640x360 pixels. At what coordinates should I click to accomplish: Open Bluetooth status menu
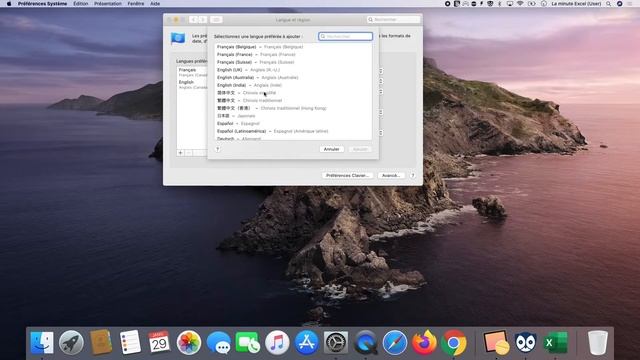click(x=500, y=4)
